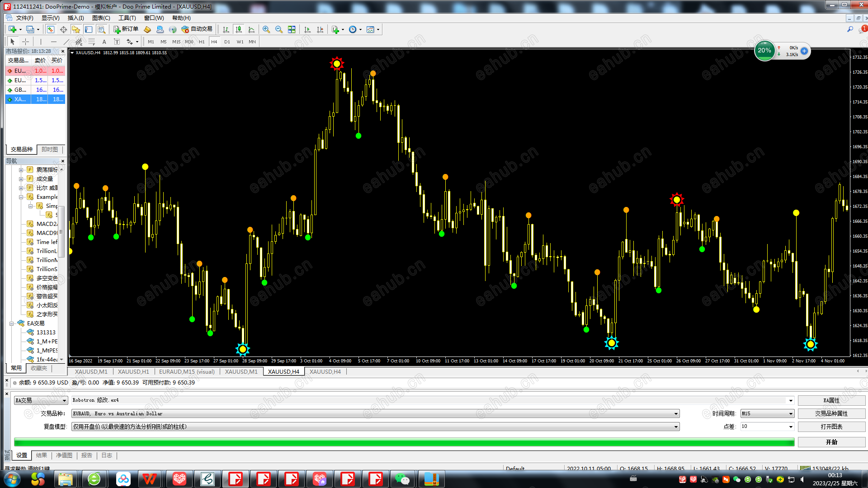The height and width of the screenshot is (488, 868).
Task: Click the 交易品种属性 button
Action: click(x=831, y=413)
